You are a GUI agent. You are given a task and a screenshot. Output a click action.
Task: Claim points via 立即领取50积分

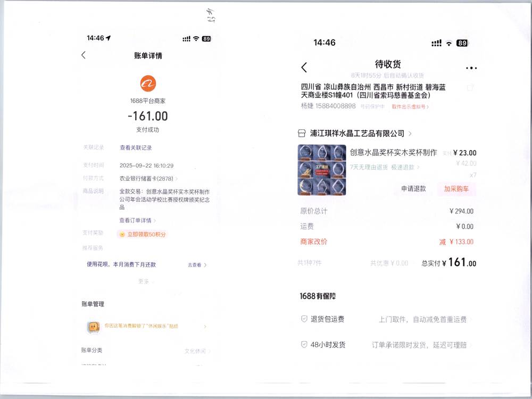point(146,234)
